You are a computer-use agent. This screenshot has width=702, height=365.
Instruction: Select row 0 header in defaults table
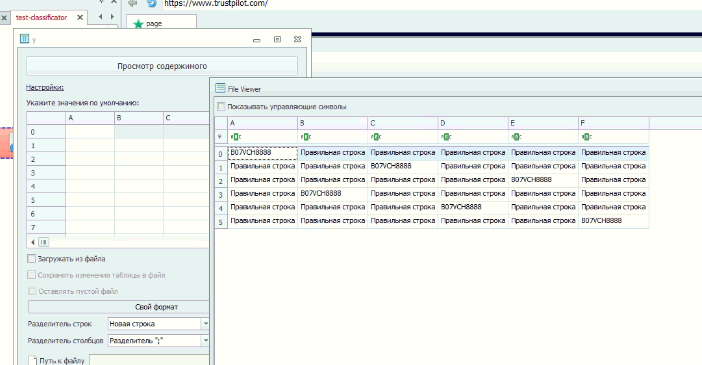click(46, 132)
